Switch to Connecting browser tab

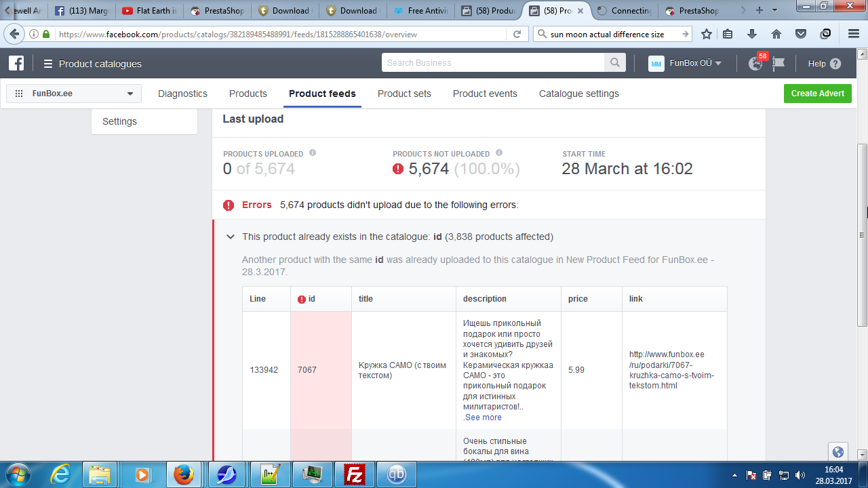pos(624,10)
